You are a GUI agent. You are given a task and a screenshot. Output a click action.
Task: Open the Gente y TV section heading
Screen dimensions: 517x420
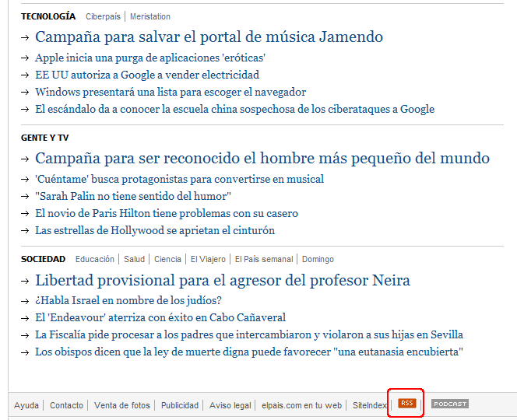click(45, 138)
